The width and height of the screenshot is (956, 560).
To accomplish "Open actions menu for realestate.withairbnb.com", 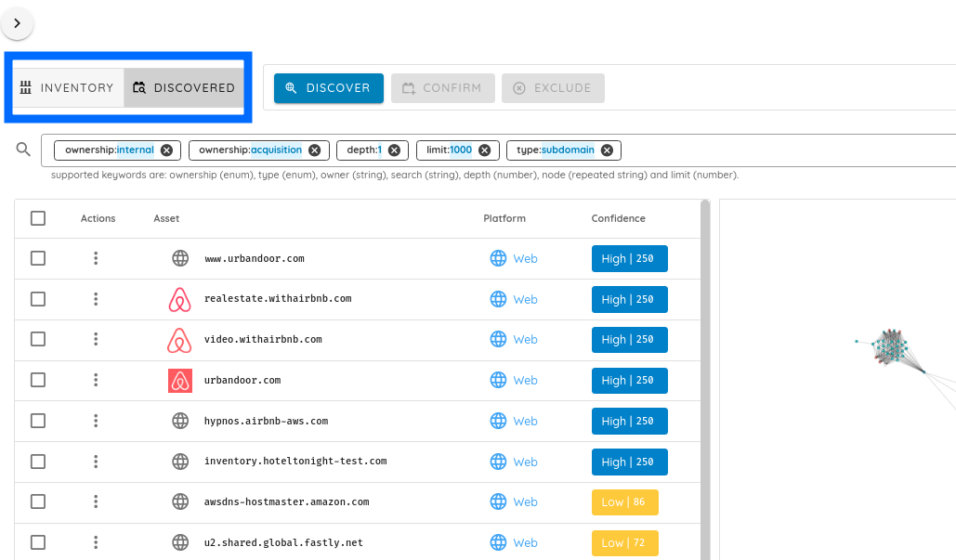I will [x=96, y=299].
